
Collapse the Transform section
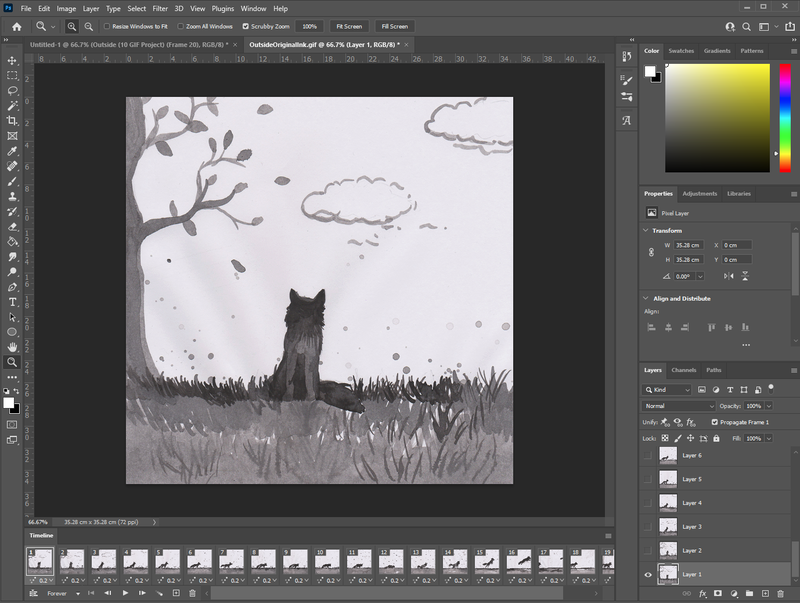pyautogui.click(x=645, y=230)
